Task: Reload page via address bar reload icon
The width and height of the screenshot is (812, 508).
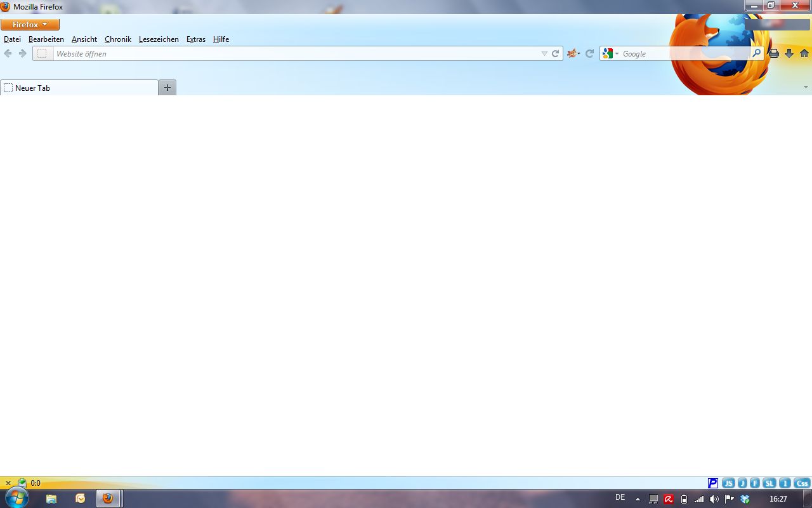Action: point(555,54)
